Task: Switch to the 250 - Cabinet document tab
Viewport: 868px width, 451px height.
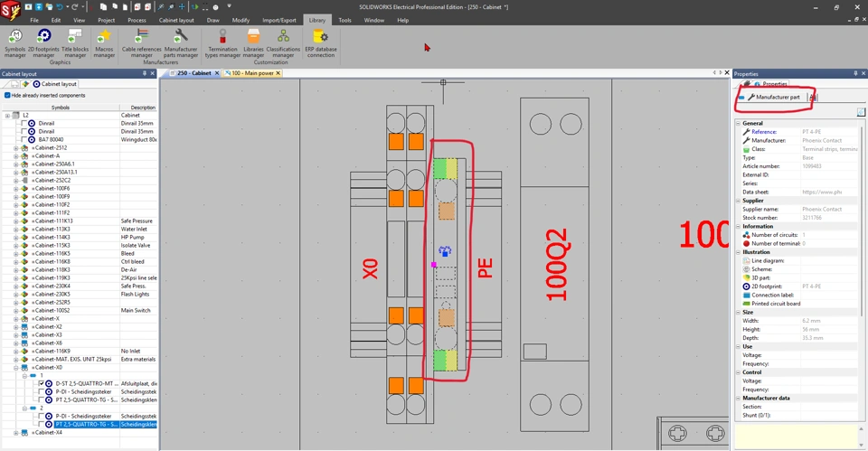Action: coord(193,73)
